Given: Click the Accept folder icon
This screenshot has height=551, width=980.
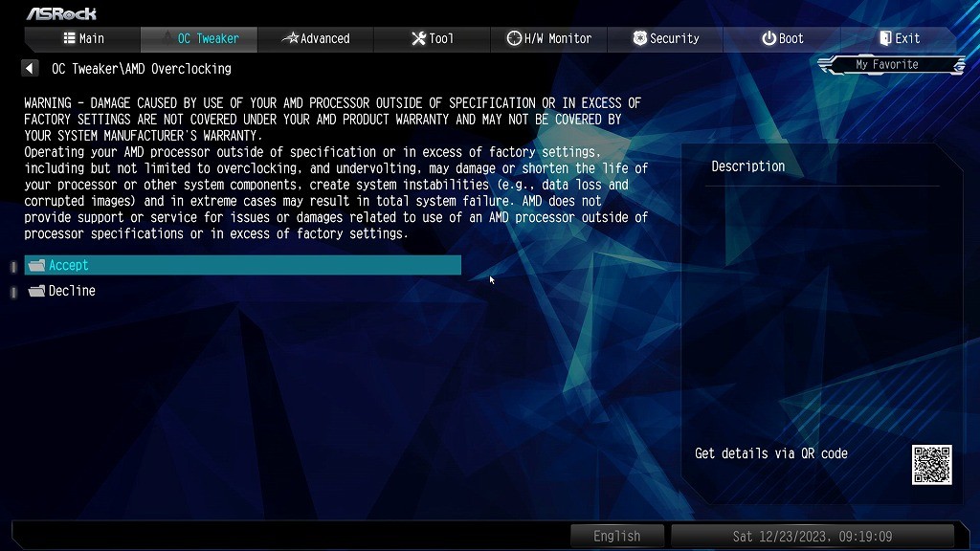Looking at the screenshot, I should pyautogui.click(x=37, y=265).
